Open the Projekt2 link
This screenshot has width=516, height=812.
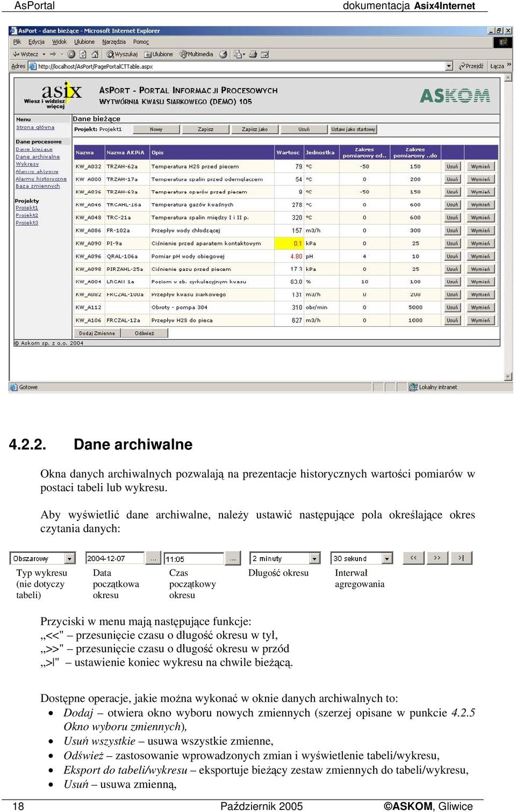click(26, 215)
